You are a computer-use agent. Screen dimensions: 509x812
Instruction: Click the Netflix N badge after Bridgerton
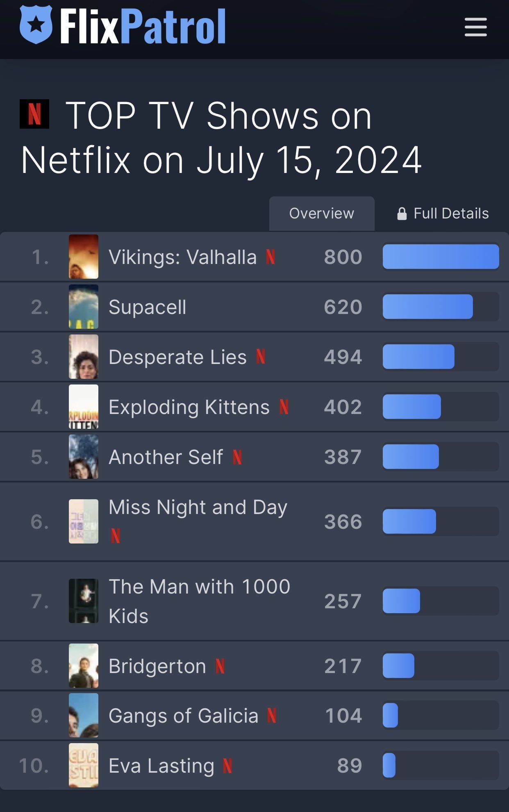click(x=220, y=666)
